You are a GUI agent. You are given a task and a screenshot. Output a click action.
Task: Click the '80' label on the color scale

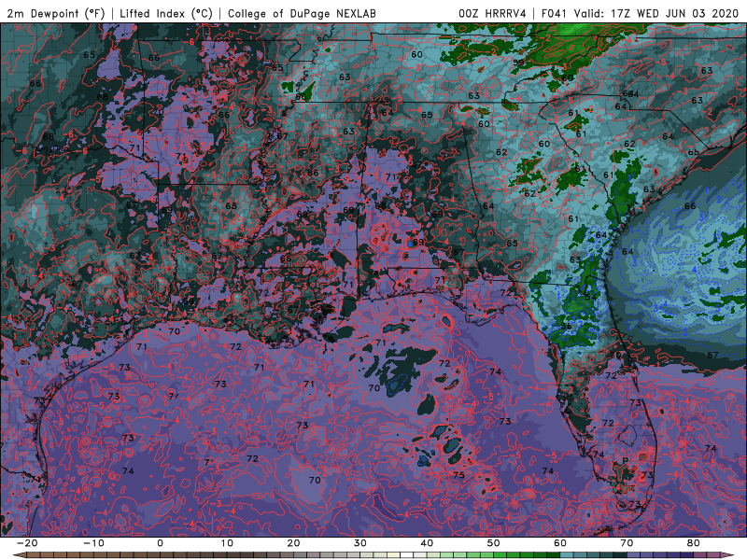click(x=694, y=543)
